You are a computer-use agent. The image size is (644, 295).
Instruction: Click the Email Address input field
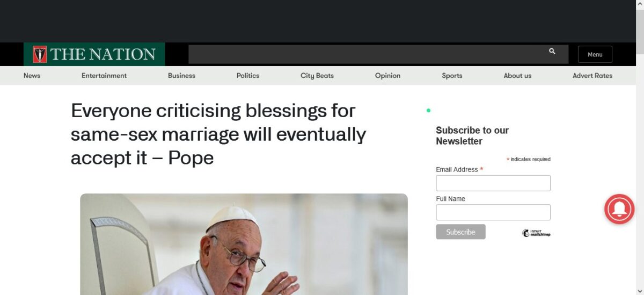tap(493, 183)
